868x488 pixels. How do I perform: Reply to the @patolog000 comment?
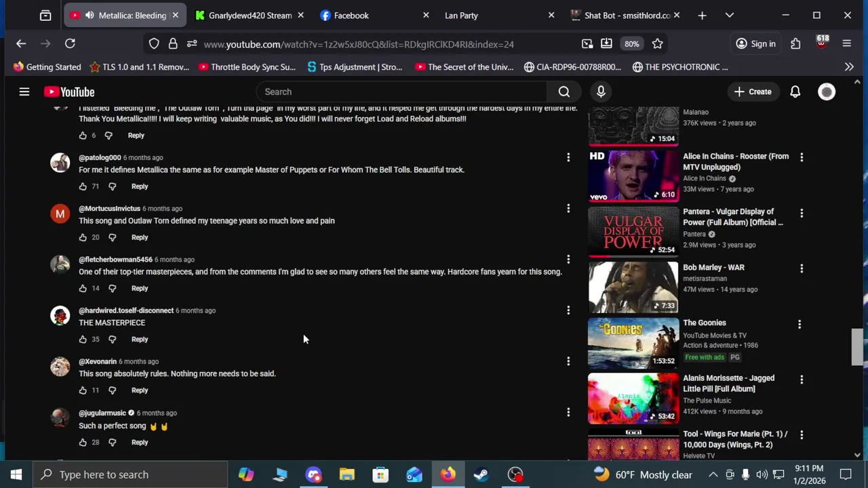click(140, 186)
